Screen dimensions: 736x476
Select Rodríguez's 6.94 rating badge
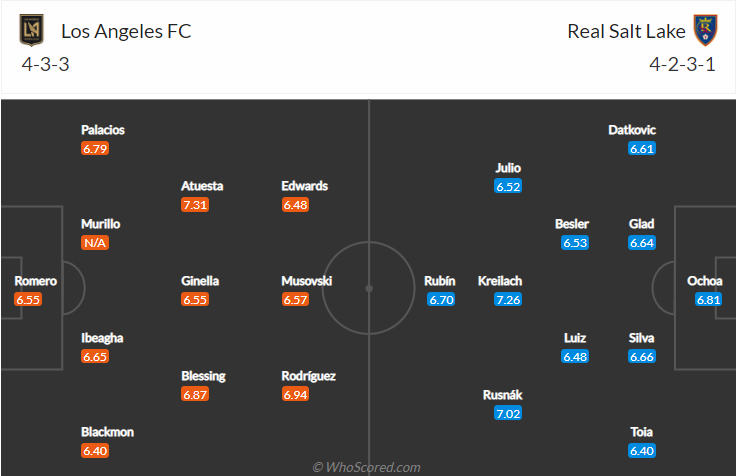(295, 394)
